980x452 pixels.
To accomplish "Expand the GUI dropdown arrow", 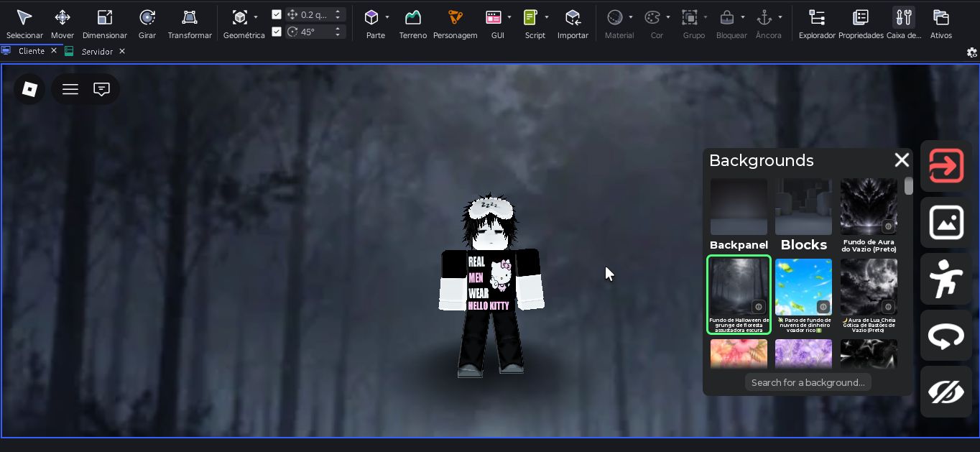I will click(x=509, y=17).
